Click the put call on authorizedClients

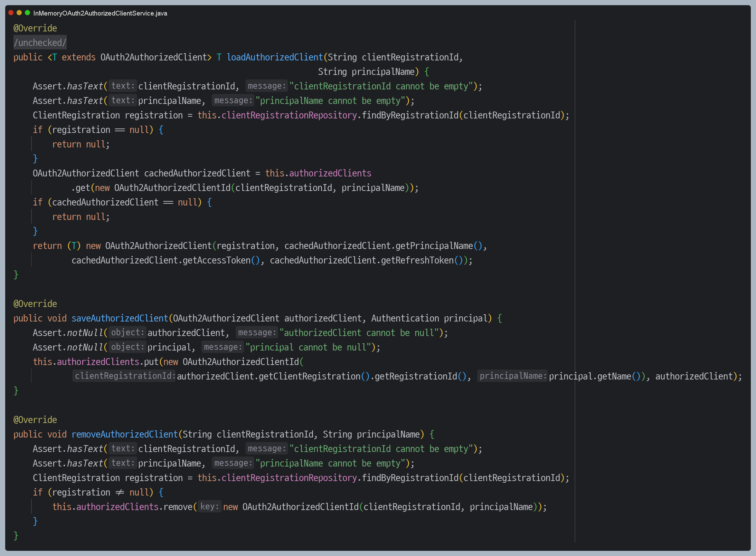[151, 362]
